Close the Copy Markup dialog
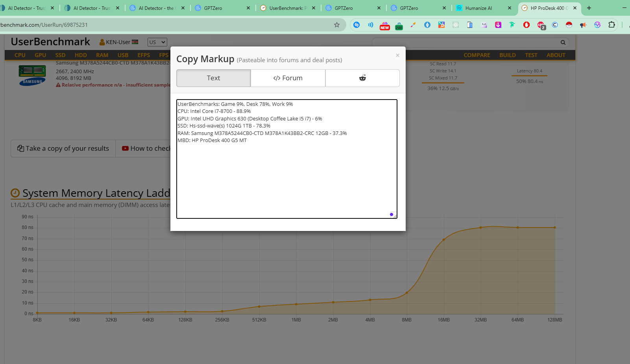The width and height of the screenshot is (630, 364). 397,55
